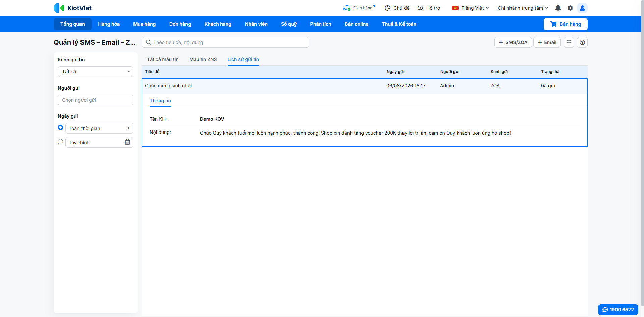Click the Tiêu đề column header
Image resolution: width=644 pixels, height=317 pixels.
tap(152, 72)
